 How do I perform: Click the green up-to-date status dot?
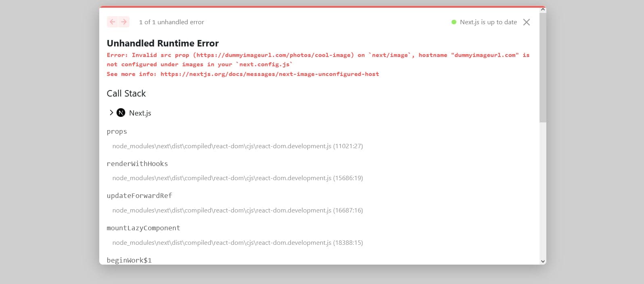tap(454, 22)
